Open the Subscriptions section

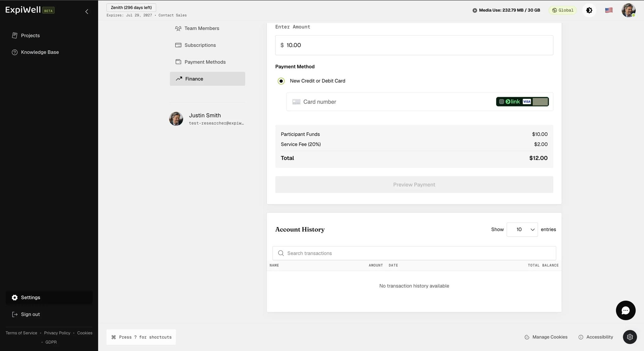click(x=207, y=45)
